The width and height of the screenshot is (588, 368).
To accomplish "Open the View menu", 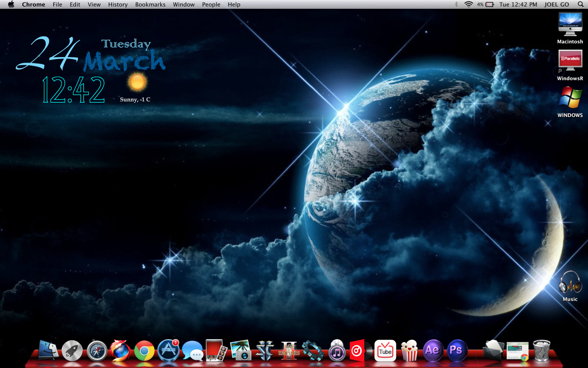I will pyautogui.click(x=94, y=4).
